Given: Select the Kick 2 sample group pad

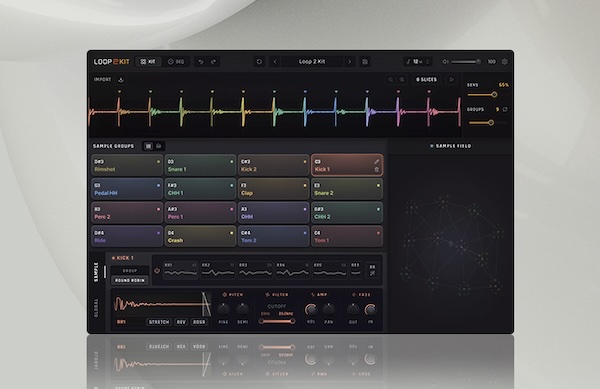Looking at the screenshot, I should point(274,165).
